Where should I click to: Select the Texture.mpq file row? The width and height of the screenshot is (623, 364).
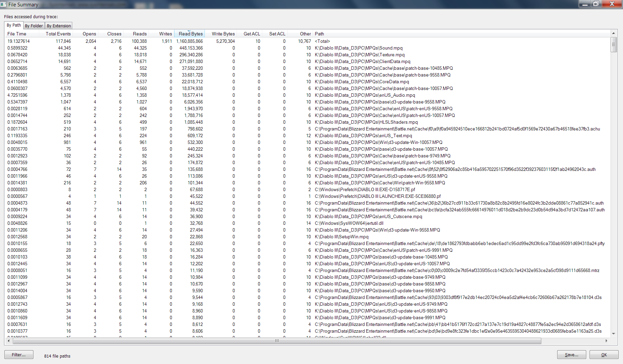308,55
